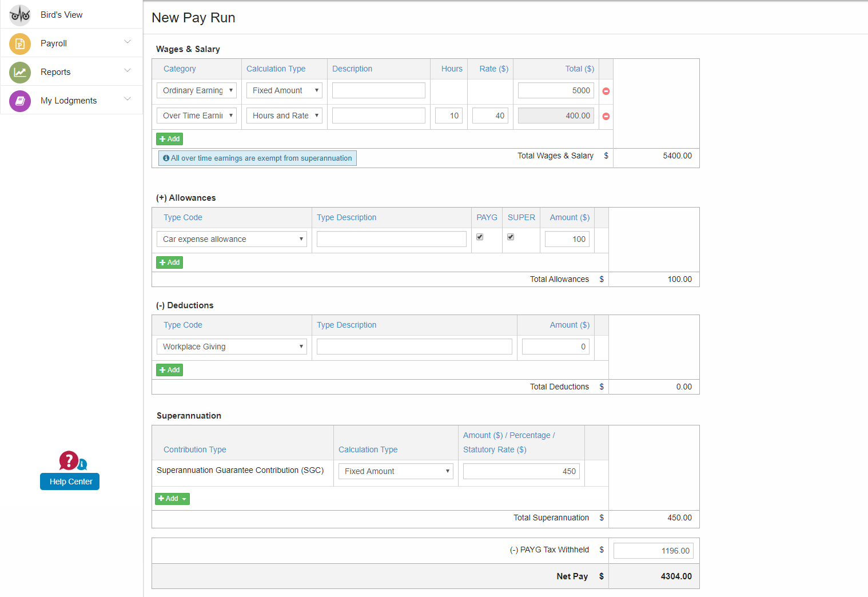Click the Hours field of the overtime row
Image resolution: width=868 pixels, height=597 pixels.
tap(449, 115)
